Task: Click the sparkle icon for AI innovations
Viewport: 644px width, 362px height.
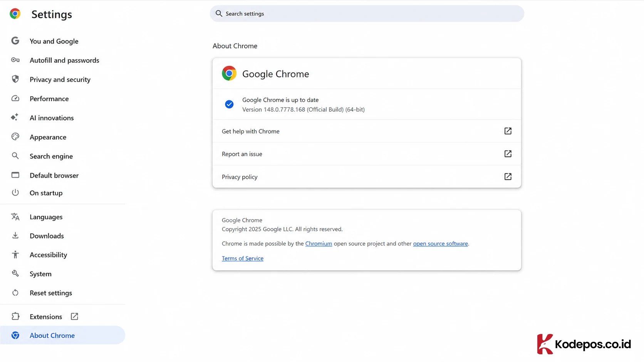Action: coord(15,117)
